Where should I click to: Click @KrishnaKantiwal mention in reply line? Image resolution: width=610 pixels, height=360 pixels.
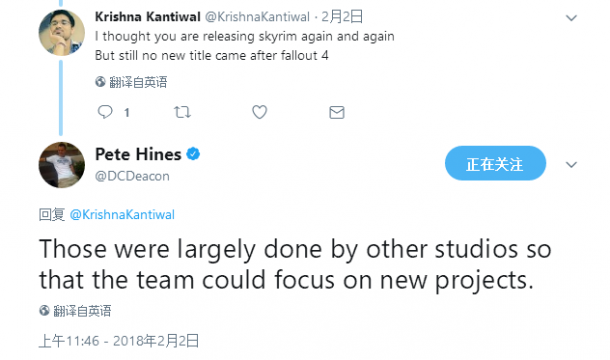pos(122,214)
